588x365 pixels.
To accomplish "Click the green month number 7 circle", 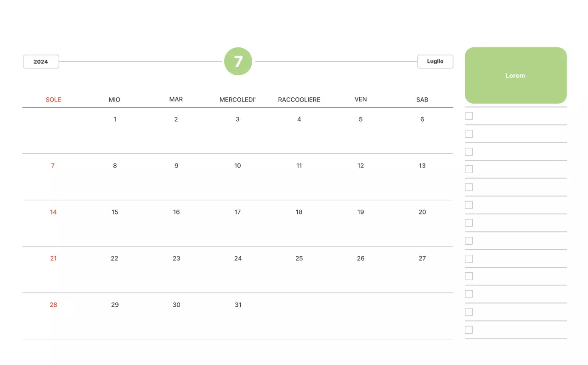I will click(x=238, y=62).
